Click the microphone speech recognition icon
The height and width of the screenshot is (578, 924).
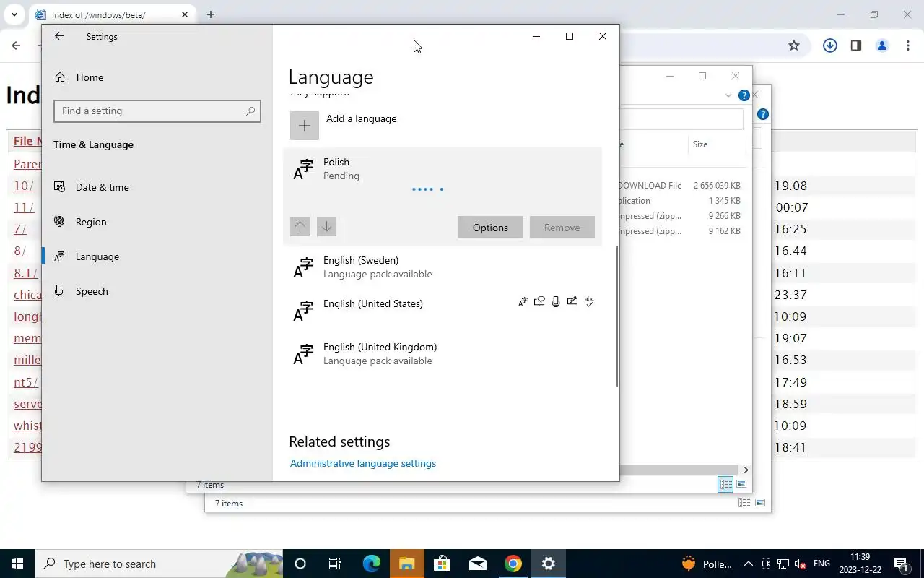(556, 302)
